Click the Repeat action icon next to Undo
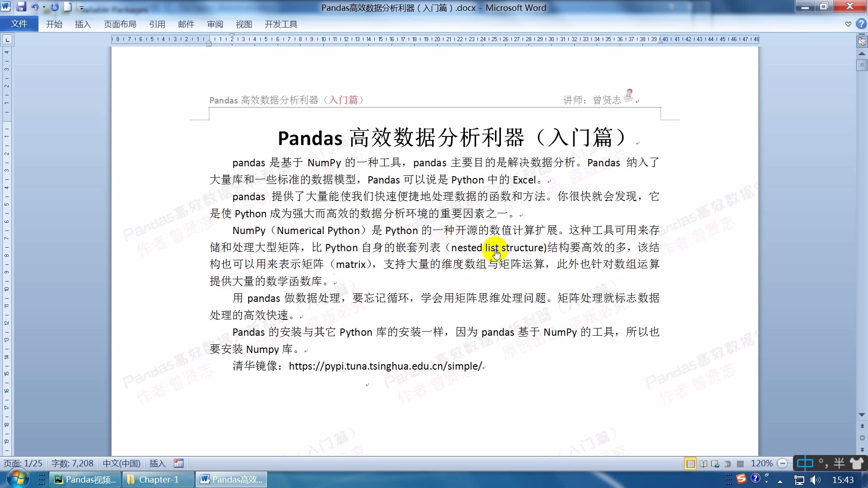This screenshot has width=868, height=488. coord(55,7)
